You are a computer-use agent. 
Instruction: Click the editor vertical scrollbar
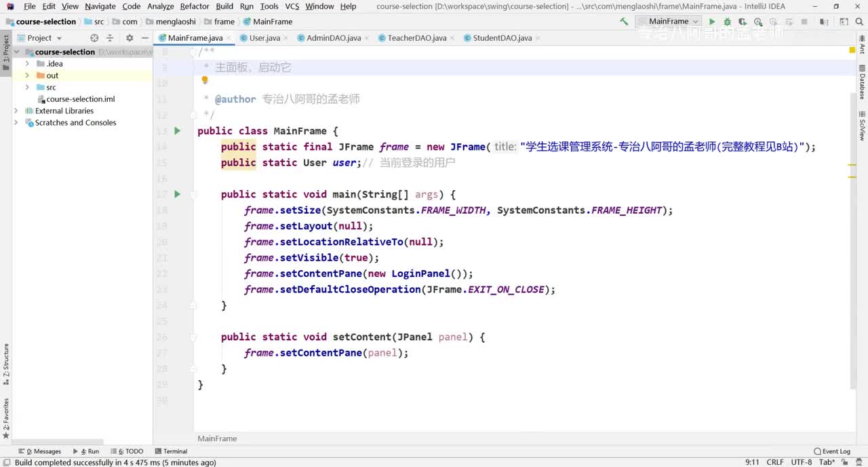[x=853, y=241]
